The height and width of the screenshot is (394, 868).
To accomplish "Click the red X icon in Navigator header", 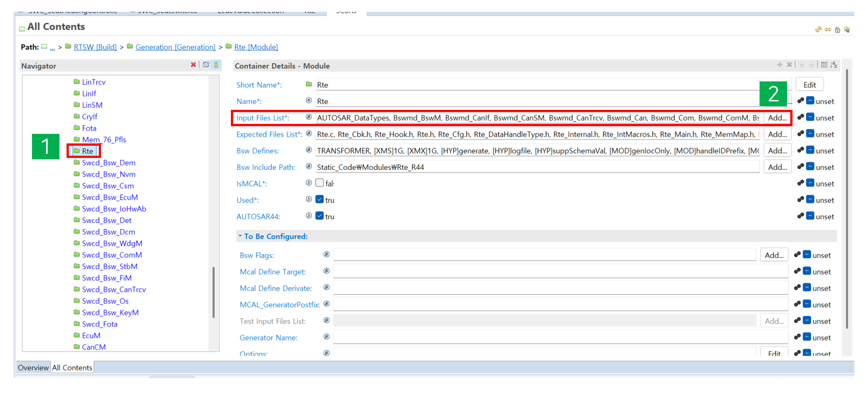I will click(x=193, y=65).
